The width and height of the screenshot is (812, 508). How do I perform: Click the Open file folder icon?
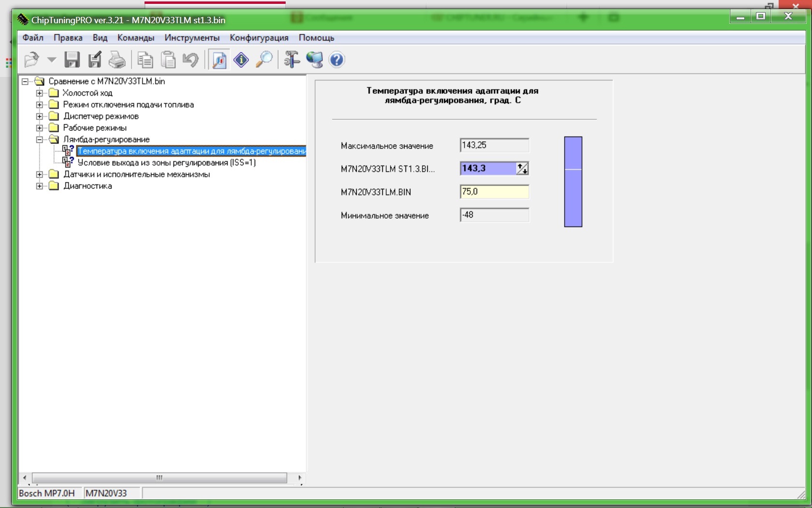(32, 60)
